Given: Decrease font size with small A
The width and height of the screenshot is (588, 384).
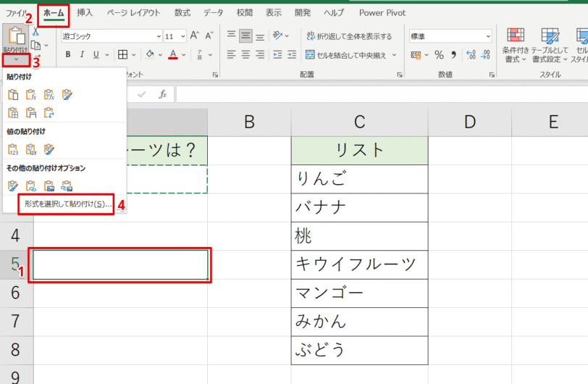Looking at the screenshot, I should point(209,36).
